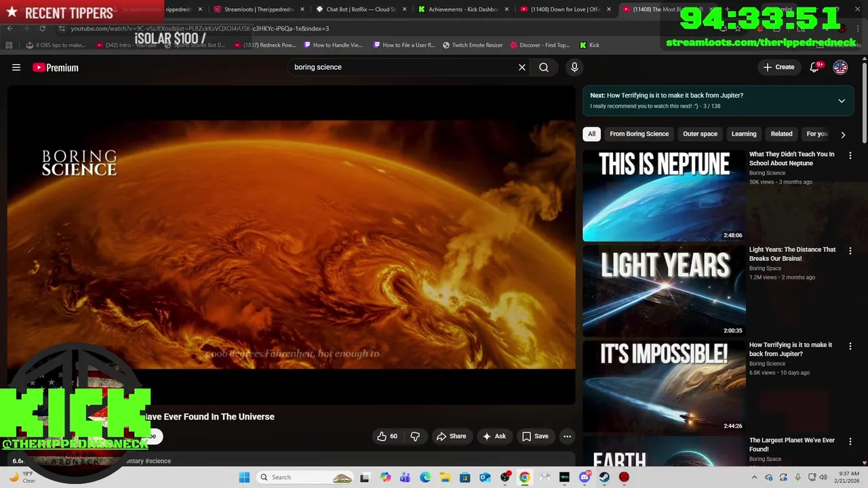Clear the search box with X

[x=522, y=67]
